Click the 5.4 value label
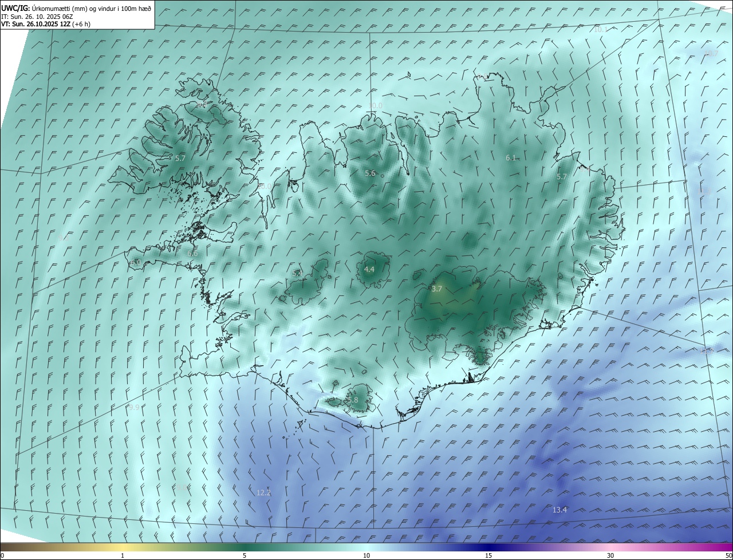Screen dimensions: 733x560 297,274
